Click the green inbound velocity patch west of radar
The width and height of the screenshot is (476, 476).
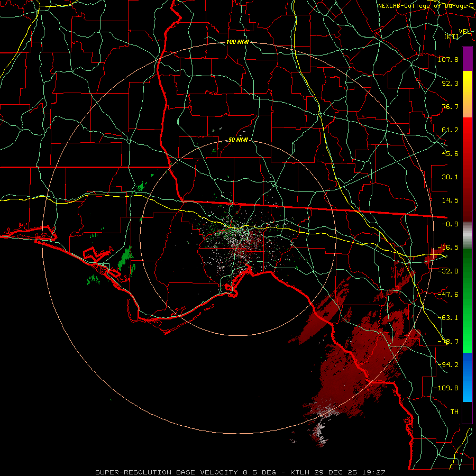125,258
